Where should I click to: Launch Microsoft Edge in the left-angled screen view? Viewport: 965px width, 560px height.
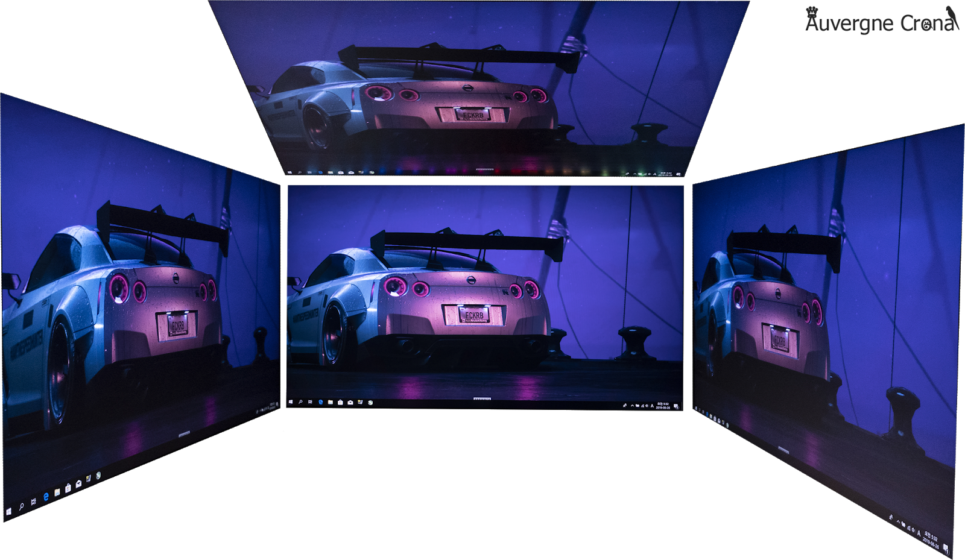45,497
